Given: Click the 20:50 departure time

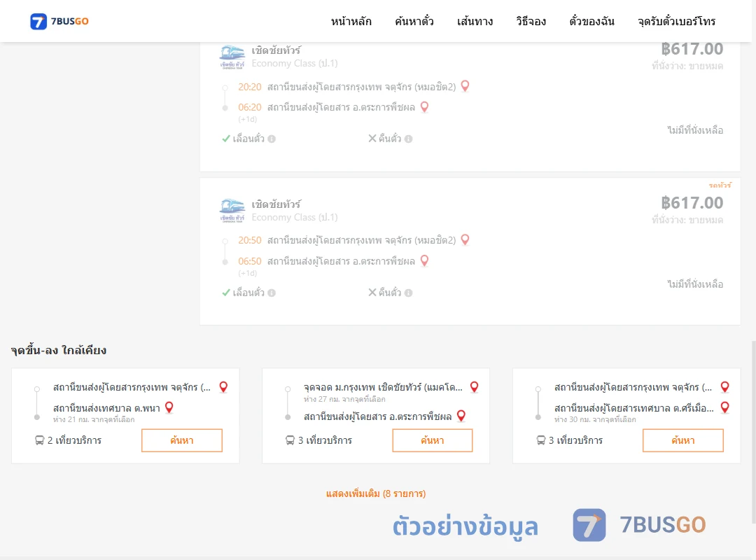Looking at the screenshot, I should [x=250, y=240].
